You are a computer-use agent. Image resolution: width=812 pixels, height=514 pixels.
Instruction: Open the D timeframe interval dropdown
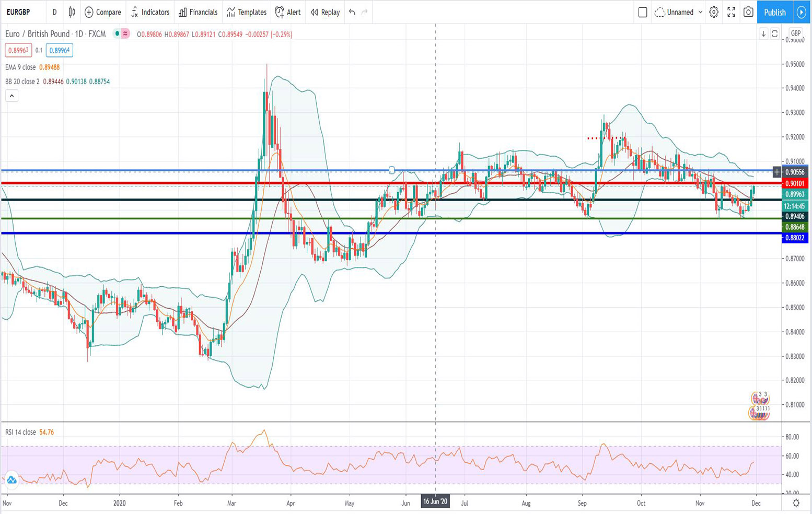coord(54,11)
